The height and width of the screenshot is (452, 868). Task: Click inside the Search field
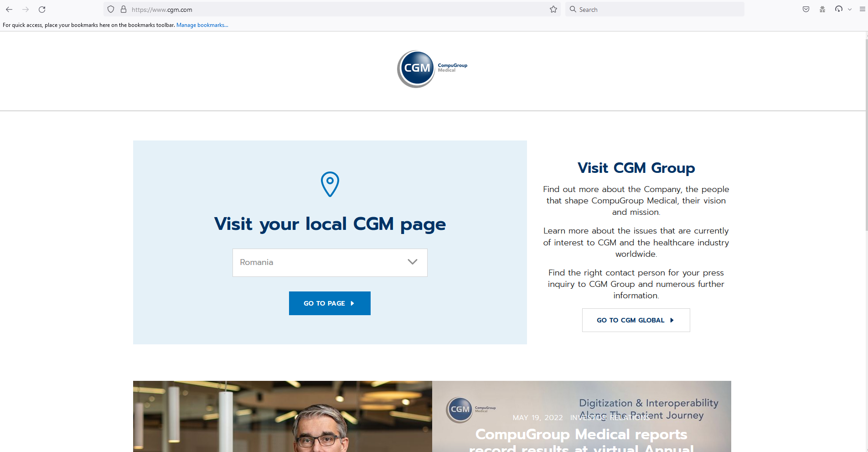[638, 9]
